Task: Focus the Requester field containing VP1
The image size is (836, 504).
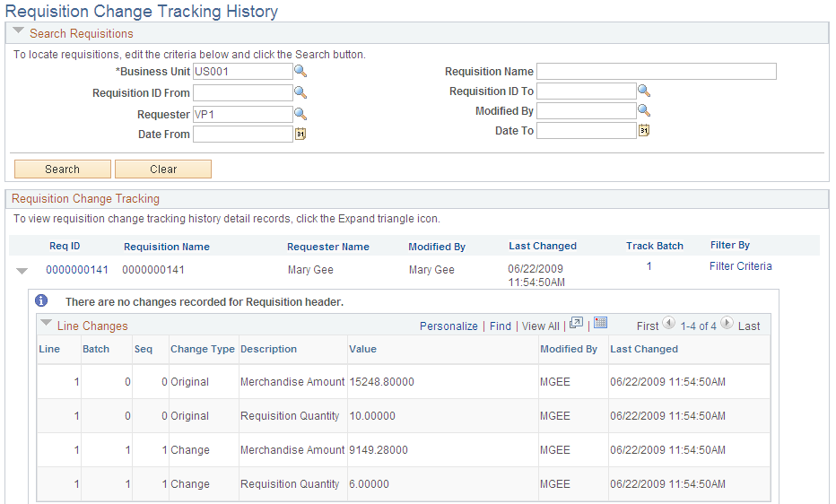Action: pos(242,114)
